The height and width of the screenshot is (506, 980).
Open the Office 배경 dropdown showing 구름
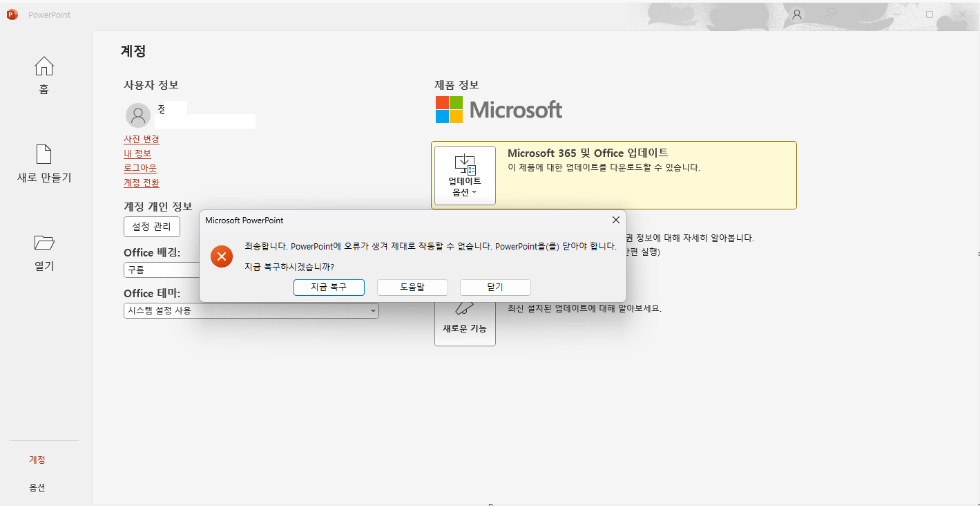(x=162, y=270)
